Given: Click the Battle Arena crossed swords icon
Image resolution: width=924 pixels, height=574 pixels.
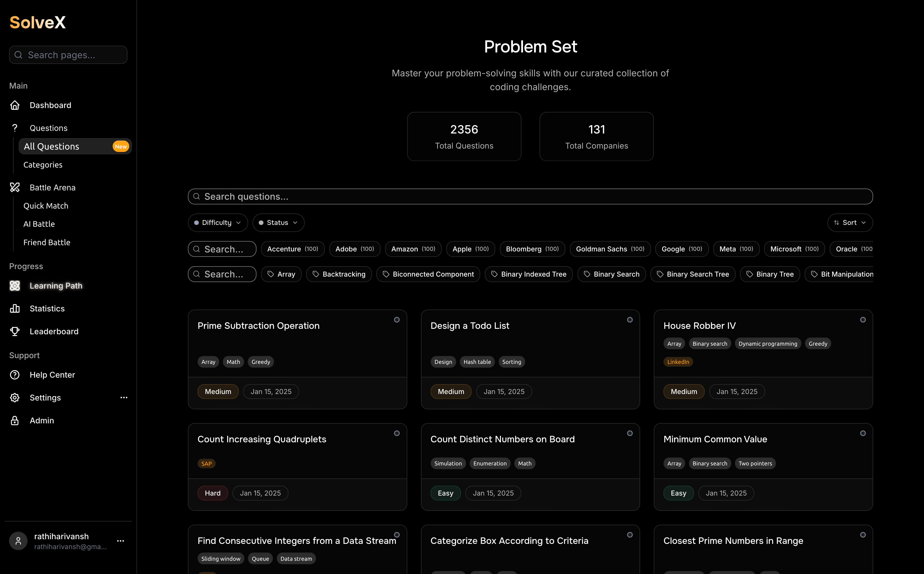Looking at the screenshot, I should click(15, 187).
